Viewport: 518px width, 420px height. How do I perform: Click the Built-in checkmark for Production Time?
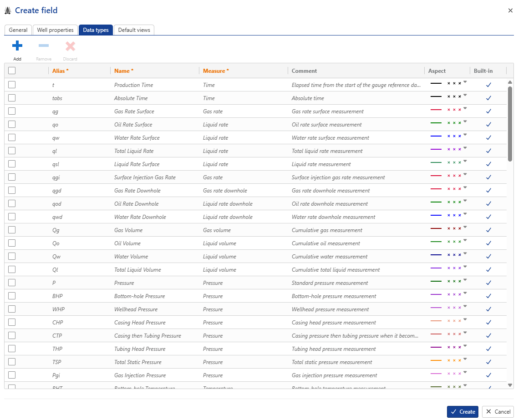pos(488,85)
